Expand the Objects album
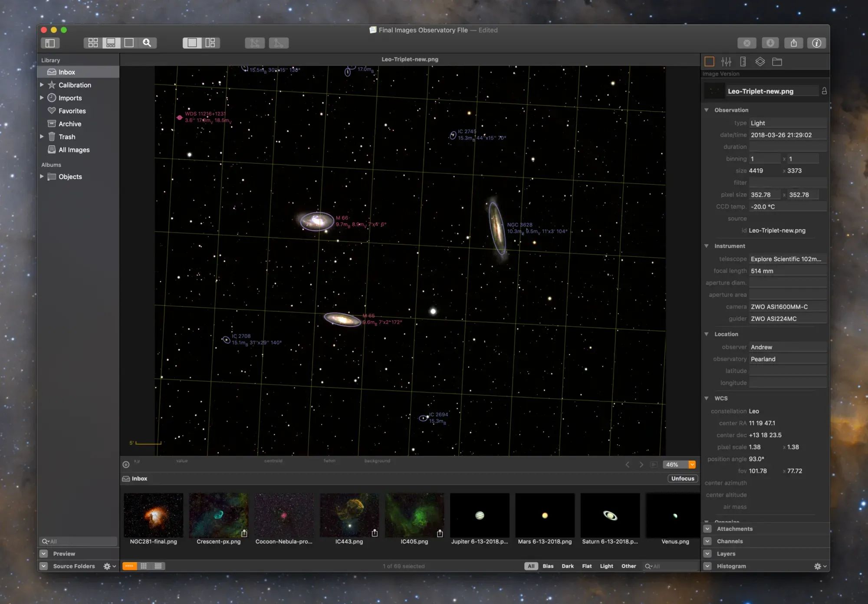Screen dimensions: 868x604 coord(42,176)
